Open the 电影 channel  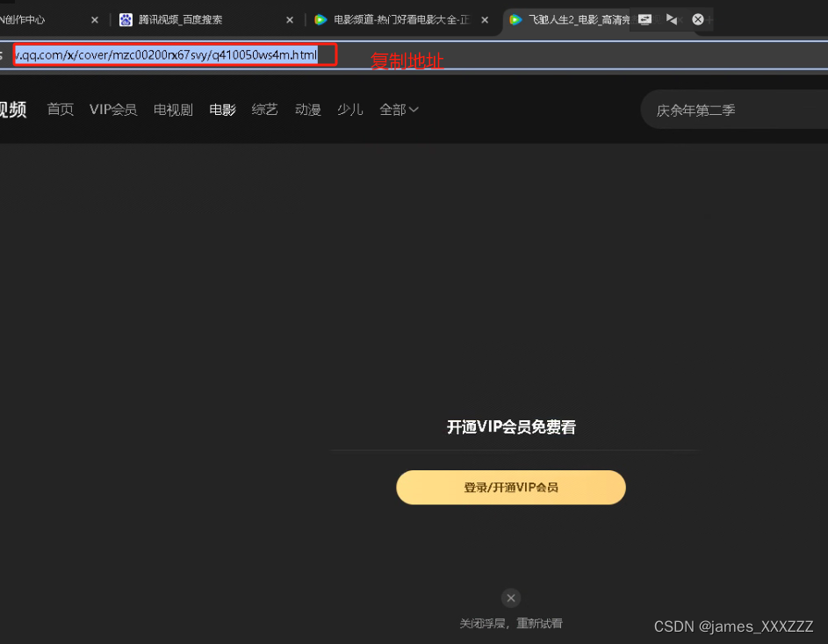[x=222, y=110]
